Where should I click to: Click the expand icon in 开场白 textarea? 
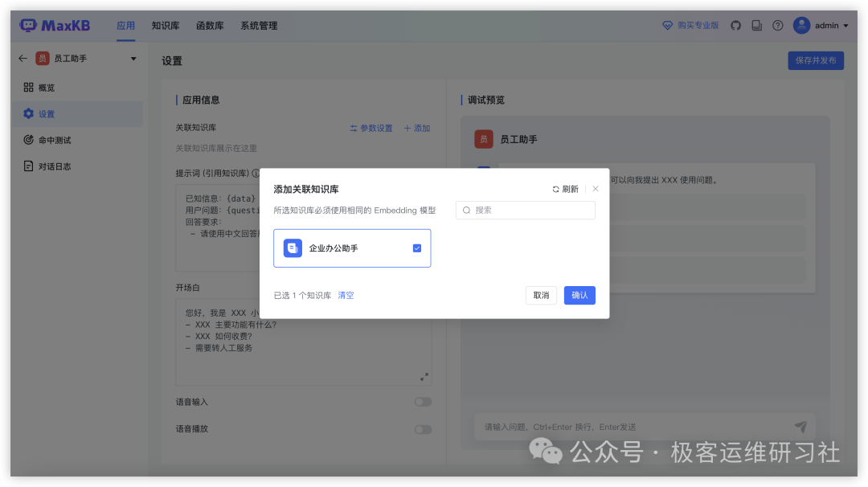click(424, 376)
